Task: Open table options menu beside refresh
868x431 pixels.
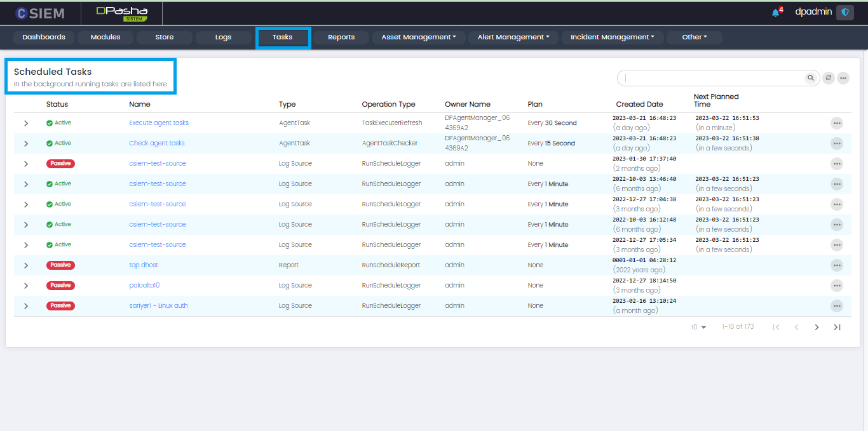Action: pyautogui.click(x=843, y=78)
